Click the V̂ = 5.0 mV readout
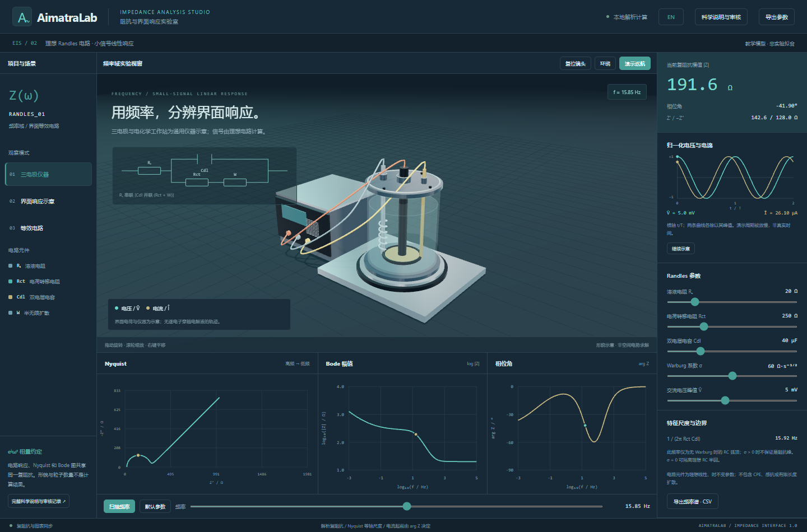Viewport: 807px width, 532px height. click(680, 213)
